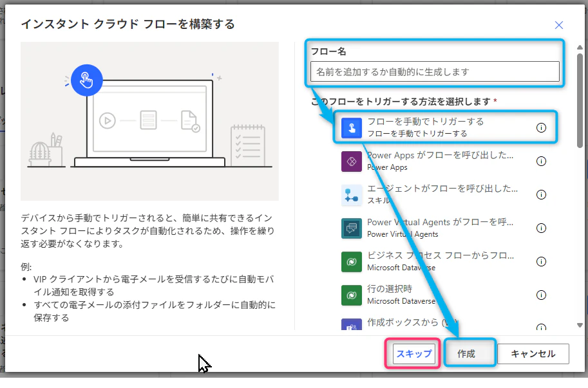Select ビジネス プロセス フローからフロ trigger
Image resolution: width=588 pixels, height=388 pixels.
(445, 261)
